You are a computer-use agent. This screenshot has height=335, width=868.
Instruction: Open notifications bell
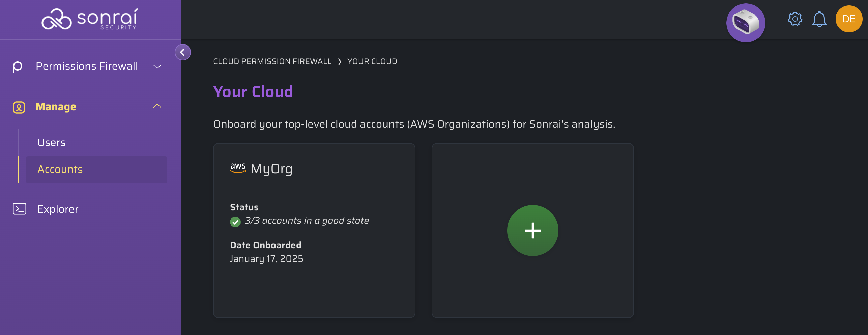[x=819, y=19]
